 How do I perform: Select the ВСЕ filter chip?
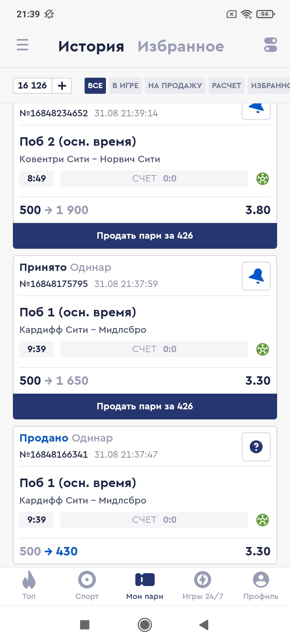(x=95, y=86)
